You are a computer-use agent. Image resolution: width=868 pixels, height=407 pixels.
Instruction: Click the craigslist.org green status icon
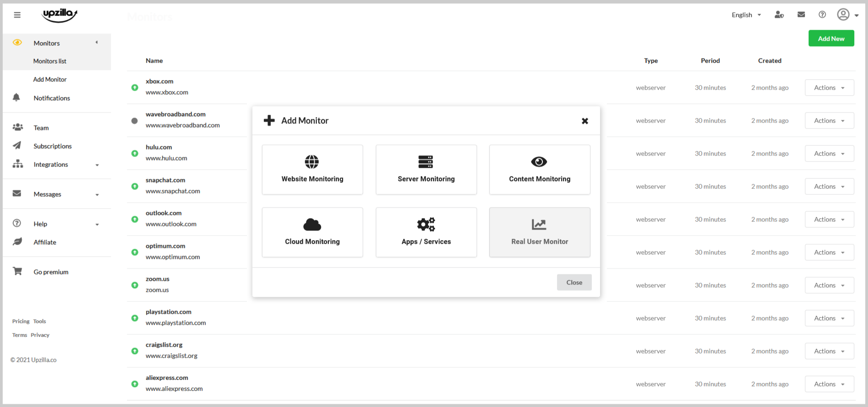[134, 351]
